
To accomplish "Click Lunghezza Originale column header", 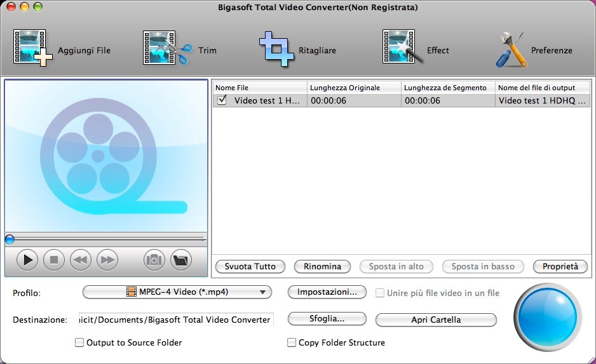I will [354, 88].
